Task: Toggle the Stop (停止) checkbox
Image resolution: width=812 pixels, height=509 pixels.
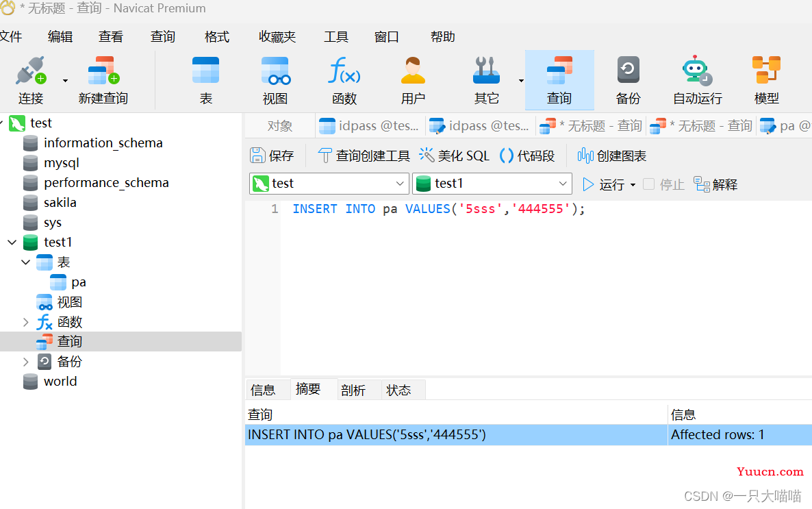Action: 648,184
